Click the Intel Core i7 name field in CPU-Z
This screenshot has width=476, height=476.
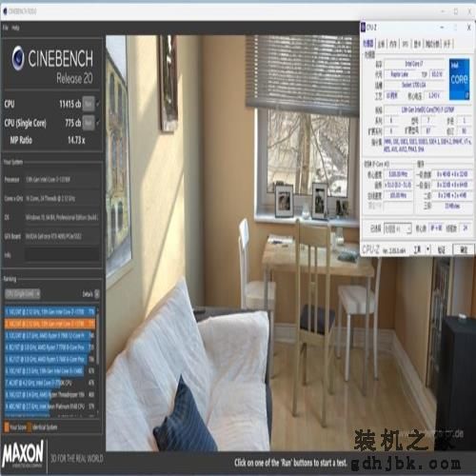(414, 64)
